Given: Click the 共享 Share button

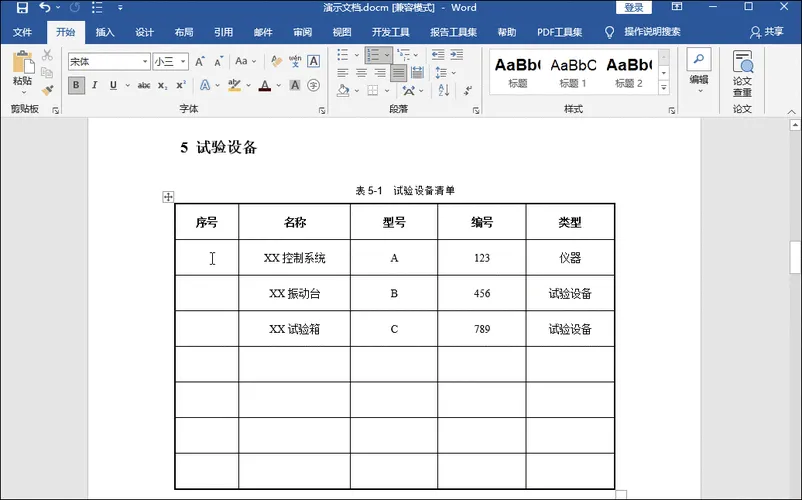Looking at the screenshot, I should pyautogui.click(x=767, y=32).
